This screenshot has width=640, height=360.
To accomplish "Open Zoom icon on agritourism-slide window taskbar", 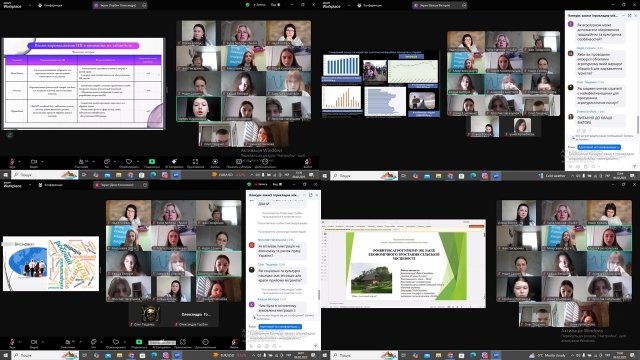I will (x=496, y=355).
